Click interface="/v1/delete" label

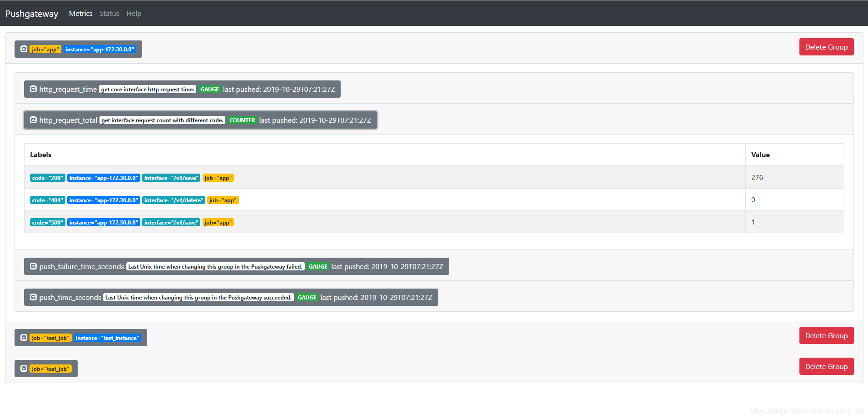click(x=174, y=200)
